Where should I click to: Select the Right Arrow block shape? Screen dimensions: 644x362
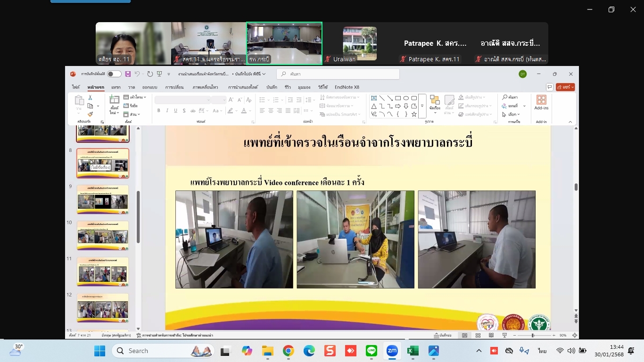click(x=398, y=106)
